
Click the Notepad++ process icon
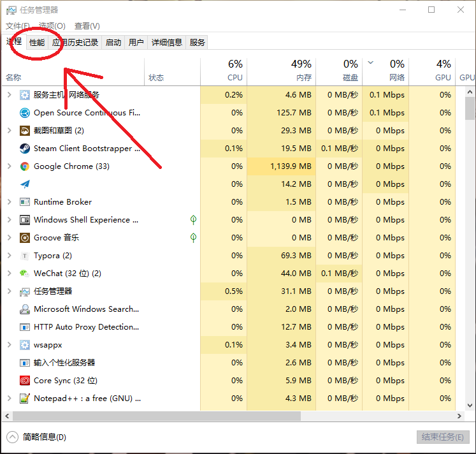(25, 399)
